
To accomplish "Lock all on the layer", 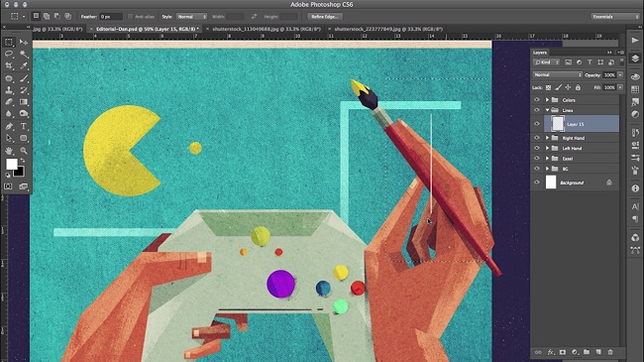I will pos(578,87).
